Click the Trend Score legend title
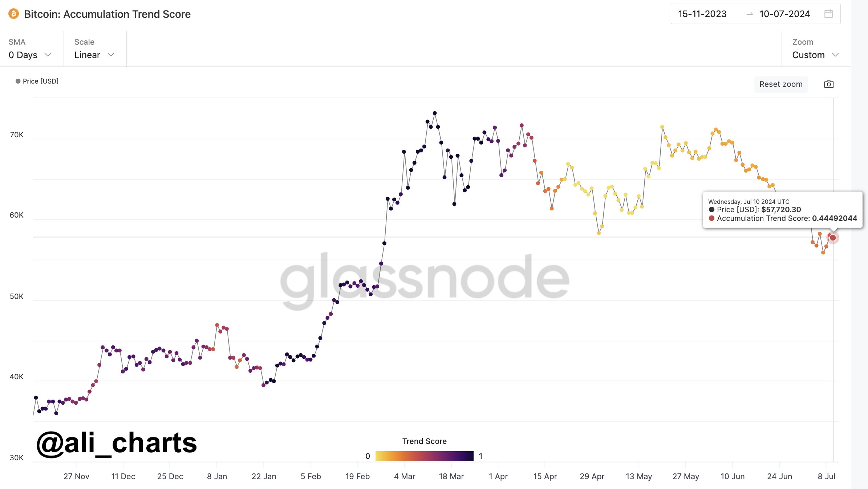The image size is (868, 489). tap(424, 441)
